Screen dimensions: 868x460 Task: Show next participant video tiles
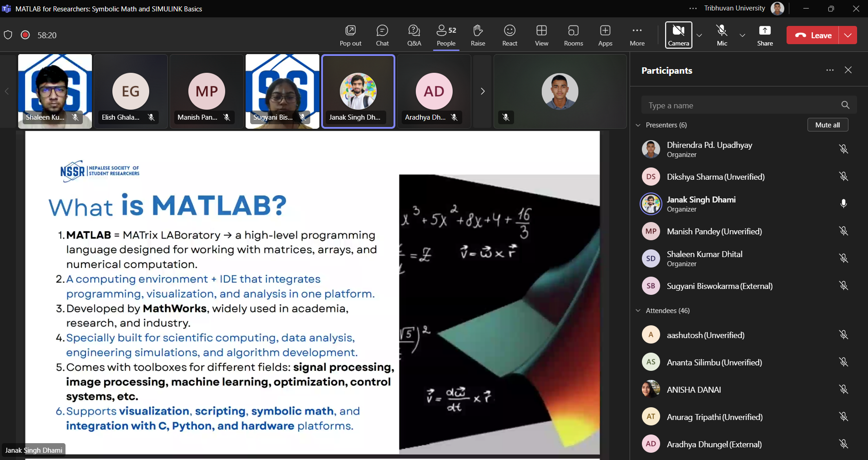click(483, 91)
